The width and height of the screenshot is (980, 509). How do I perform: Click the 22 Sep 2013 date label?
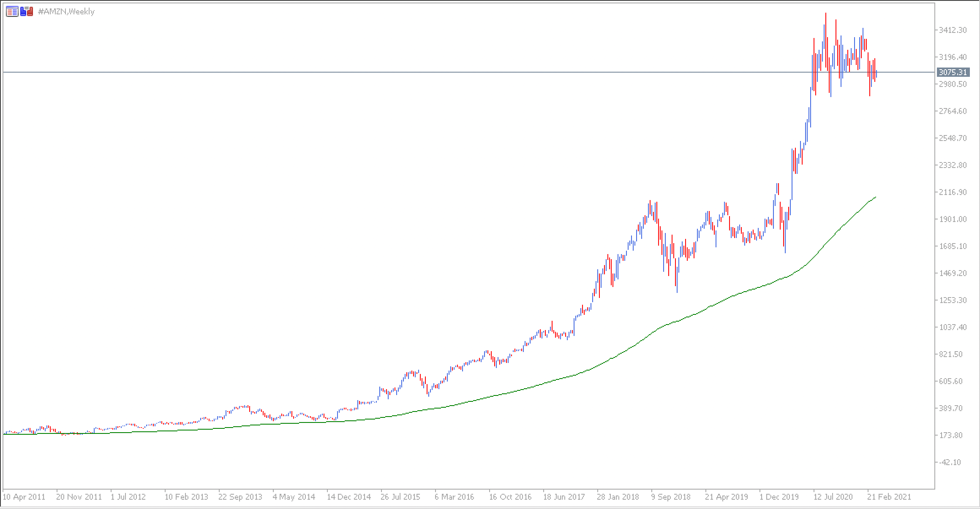(240, 497)
